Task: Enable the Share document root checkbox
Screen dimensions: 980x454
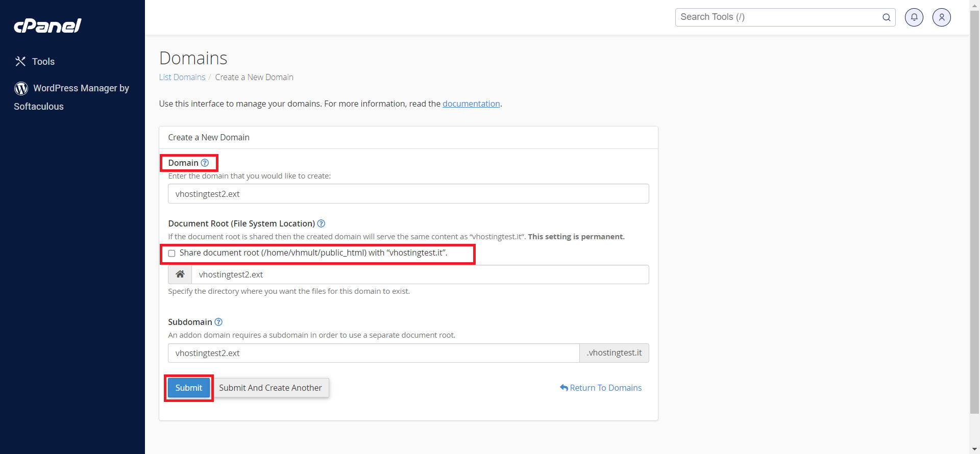Action: [x=172, y=254]
